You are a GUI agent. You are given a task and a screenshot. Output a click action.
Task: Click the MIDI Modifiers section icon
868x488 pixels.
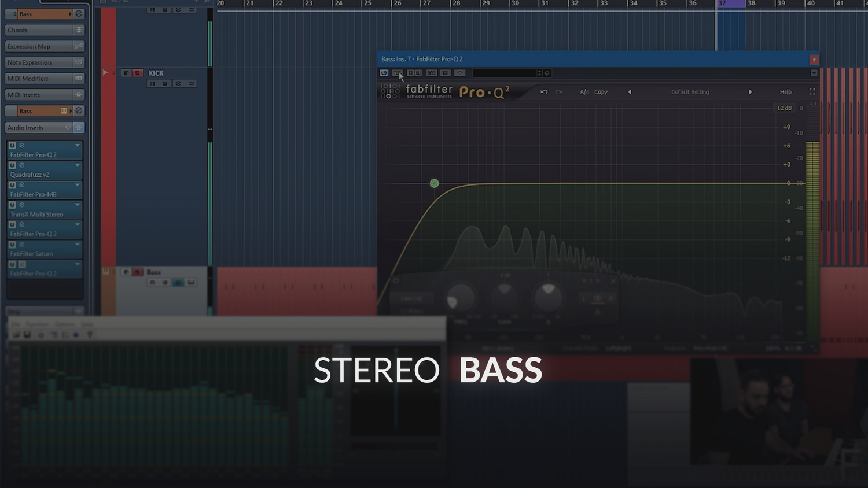(79, 78)
